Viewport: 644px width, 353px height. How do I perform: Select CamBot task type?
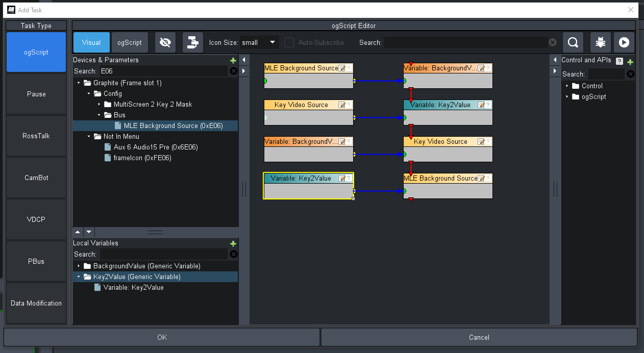[x=36, y=178]
